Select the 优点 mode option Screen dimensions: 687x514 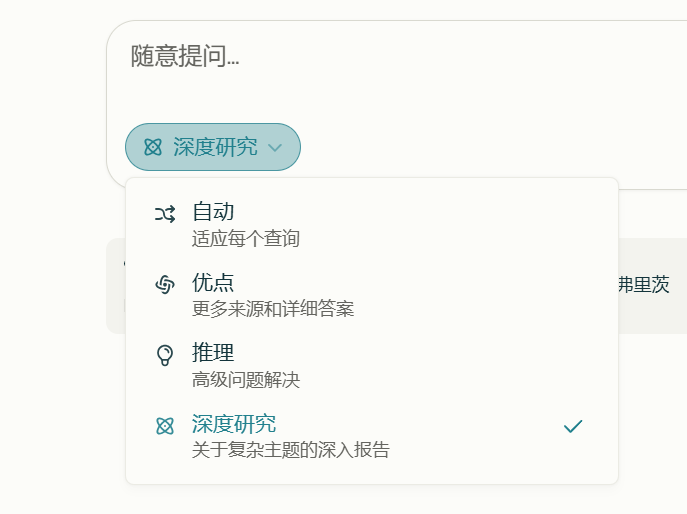[x=372, y=295]
